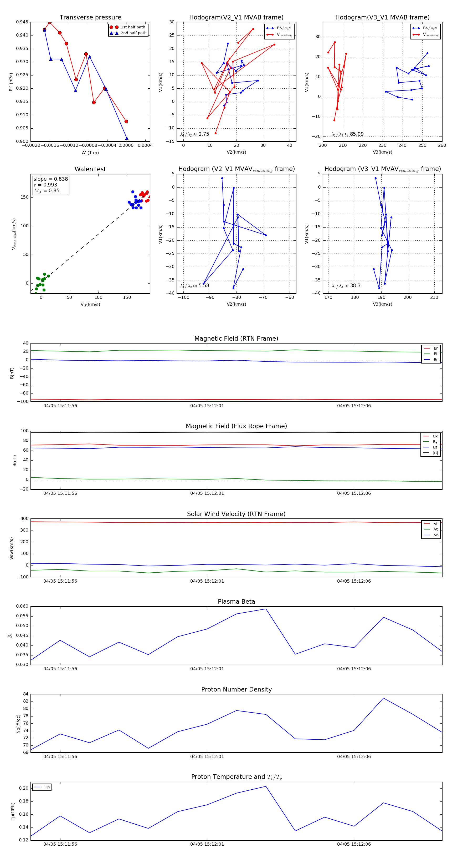The width and height of the screenshot is (473, 868).
Task: Click the "Tp(10^6K)" y-axis label
Action: [x=13, y=811]
